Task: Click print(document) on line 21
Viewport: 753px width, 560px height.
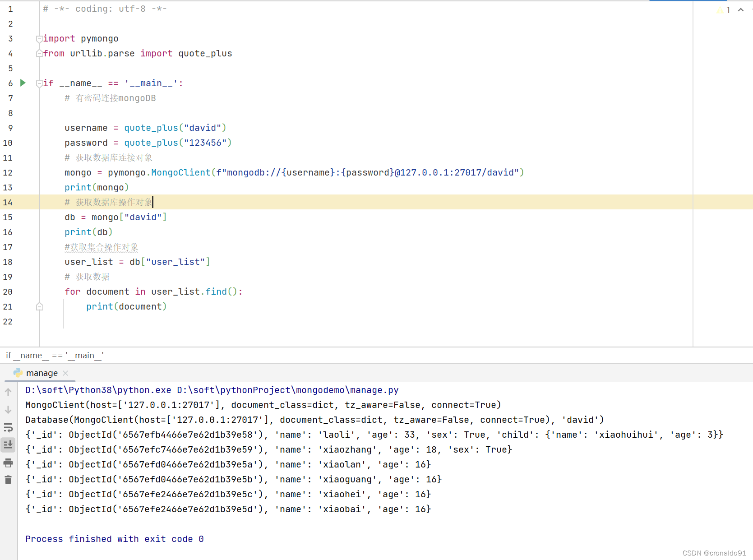Action: point(126,307)
